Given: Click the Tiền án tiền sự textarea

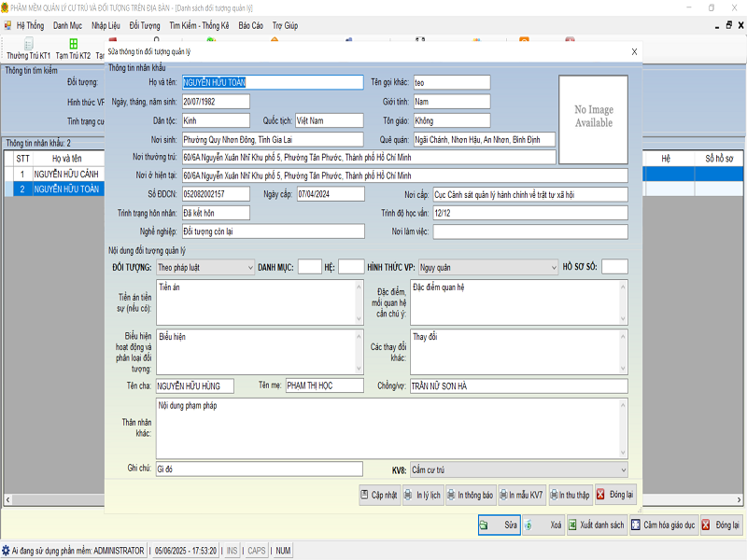Looking at the screenshot, I should (x=260, y=302).
